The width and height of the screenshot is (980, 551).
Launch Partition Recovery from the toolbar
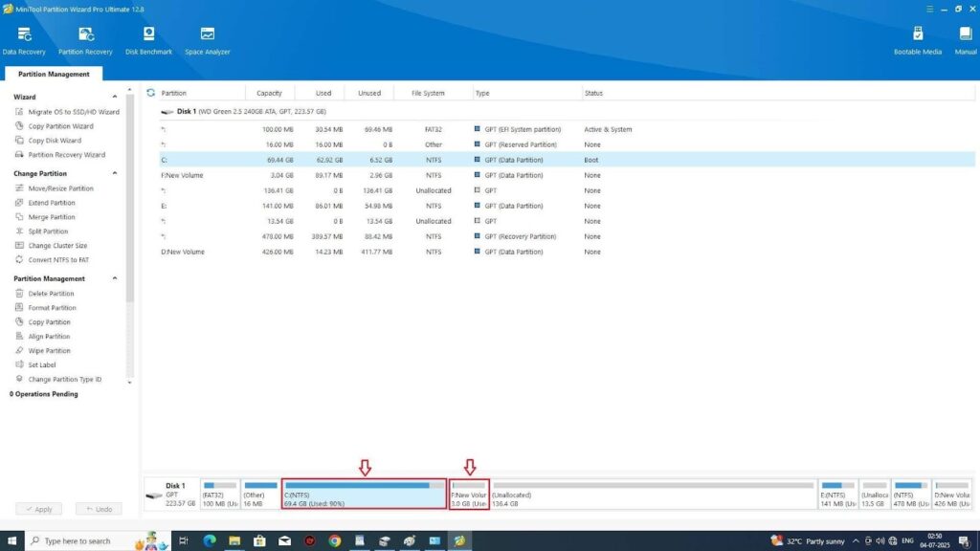[85, 40]
